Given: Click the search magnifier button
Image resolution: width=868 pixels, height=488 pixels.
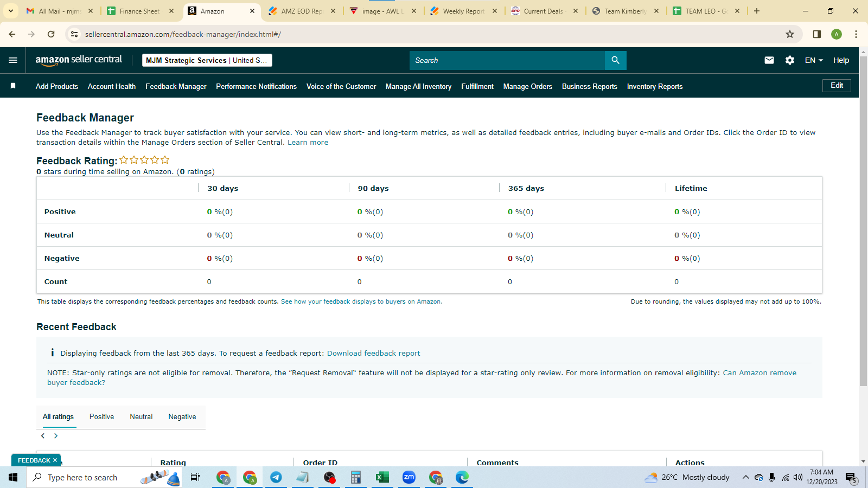Looking at the screenshot, I should coord(615,60).
